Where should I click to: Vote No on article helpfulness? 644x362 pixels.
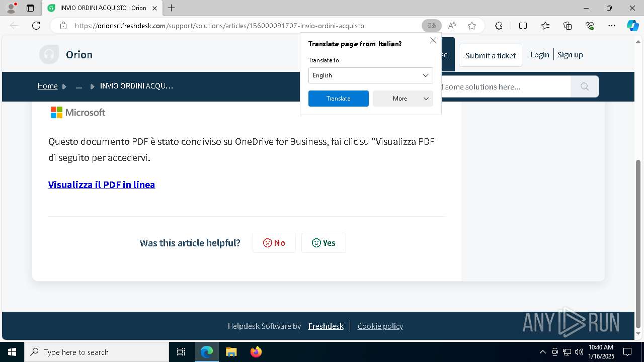pos(274,243)
